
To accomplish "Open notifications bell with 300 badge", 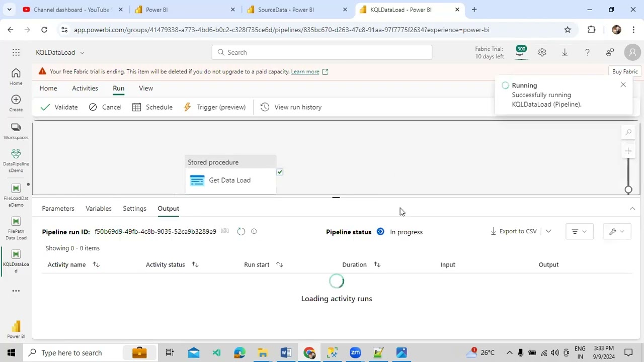I will click(520, 52).
